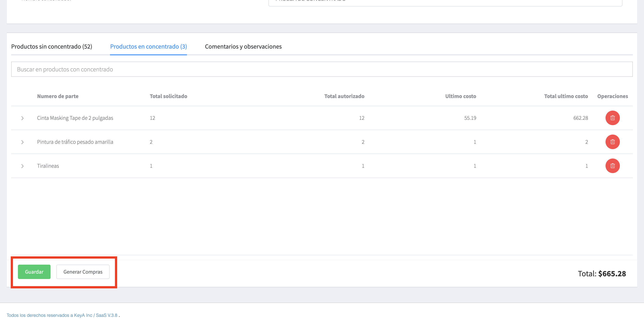Expand the Cinta Masking Tape row
The image size is (644, 326).
[x=23, y=118]
